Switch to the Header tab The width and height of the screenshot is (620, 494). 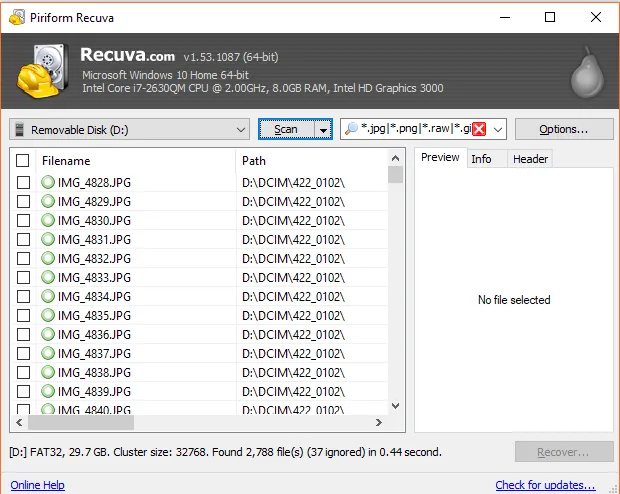point(530,159)
